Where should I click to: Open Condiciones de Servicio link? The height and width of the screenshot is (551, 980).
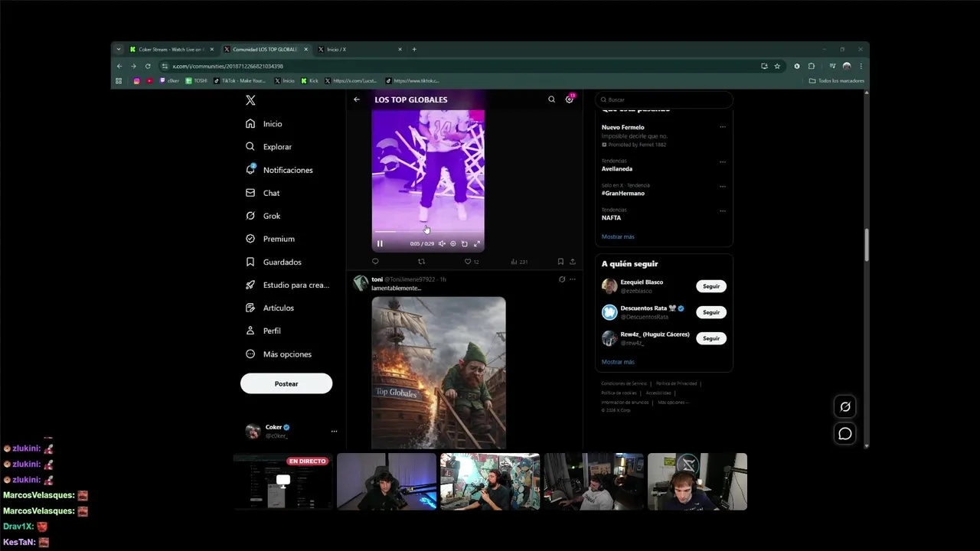pyautogui.click(x=624, y=383)
